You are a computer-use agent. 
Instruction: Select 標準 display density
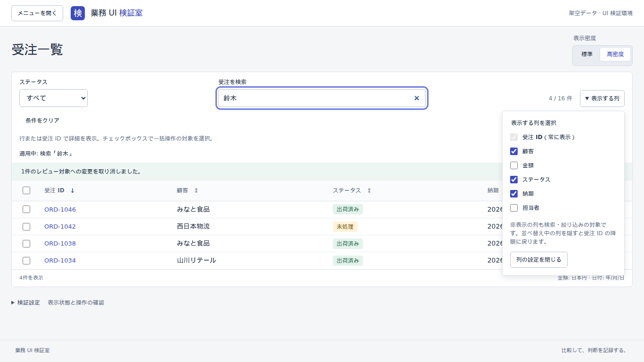587,54
